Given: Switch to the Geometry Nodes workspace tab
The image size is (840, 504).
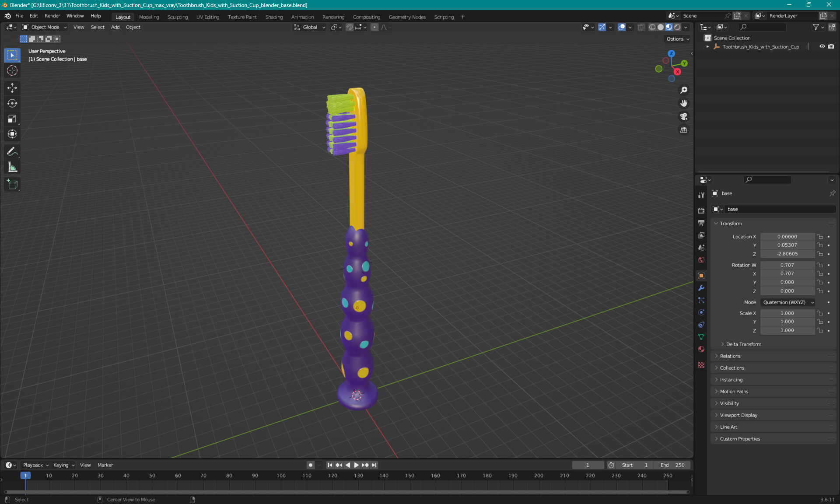Looking at the screenshot, I should coord(407,17).
